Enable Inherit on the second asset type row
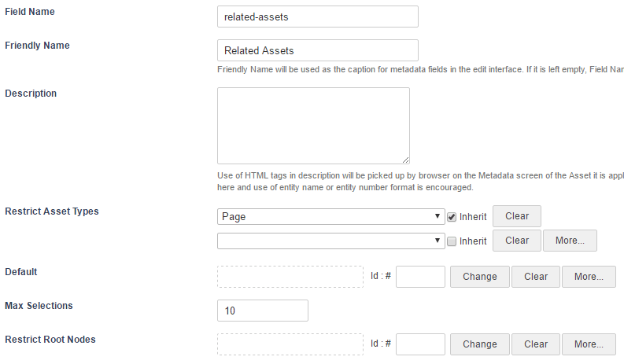624x364 pixels. click(452, 241)
